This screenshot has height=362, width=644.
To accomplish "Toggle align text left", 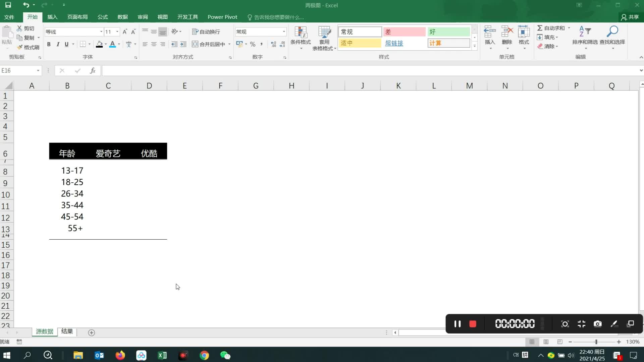I will pyautogui.click(x=145, y=44).
